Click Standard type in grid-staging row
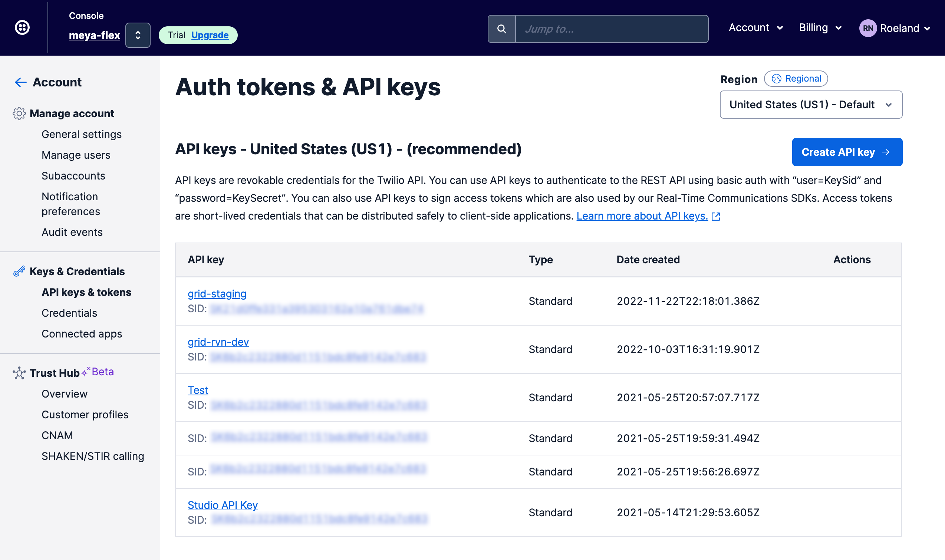 tap(550, 301)
